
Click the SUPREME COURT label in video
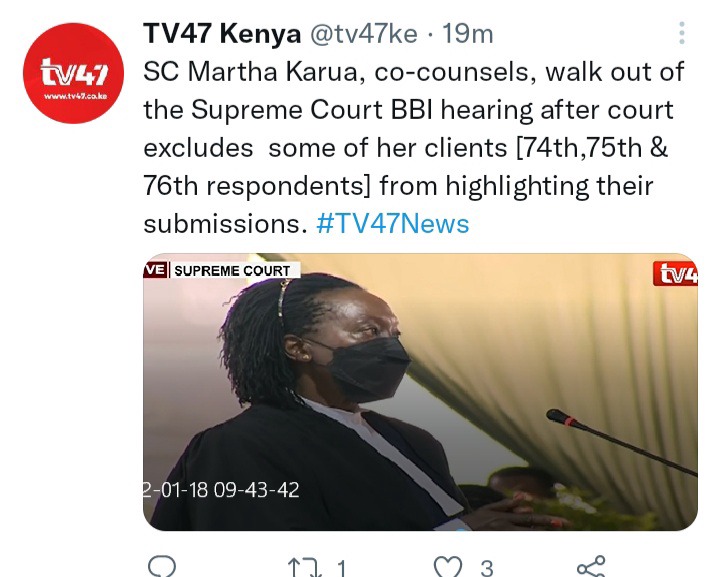(232, 271)
